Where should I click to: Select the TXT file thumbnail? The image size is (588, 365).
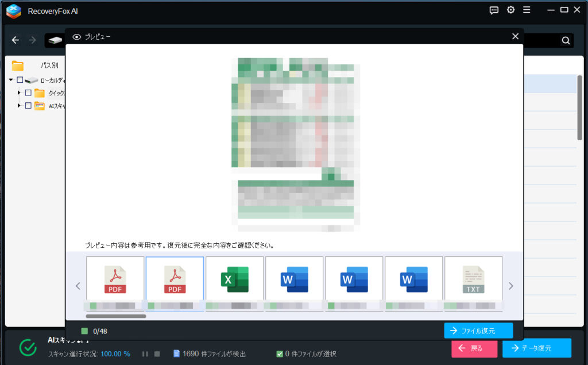473,280
